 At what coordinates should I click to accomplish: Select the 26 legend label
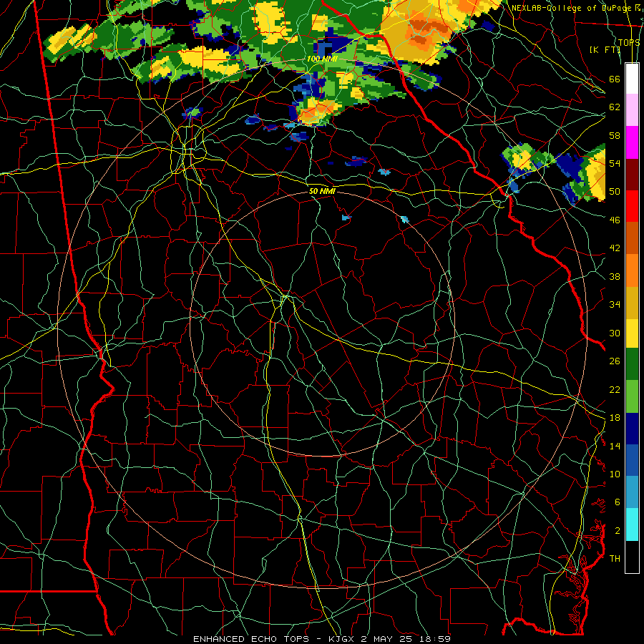(x=615, y=361)
